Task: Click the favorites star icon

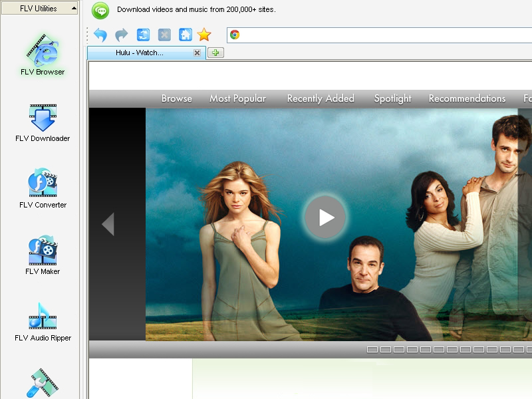Action: point(204,35)
